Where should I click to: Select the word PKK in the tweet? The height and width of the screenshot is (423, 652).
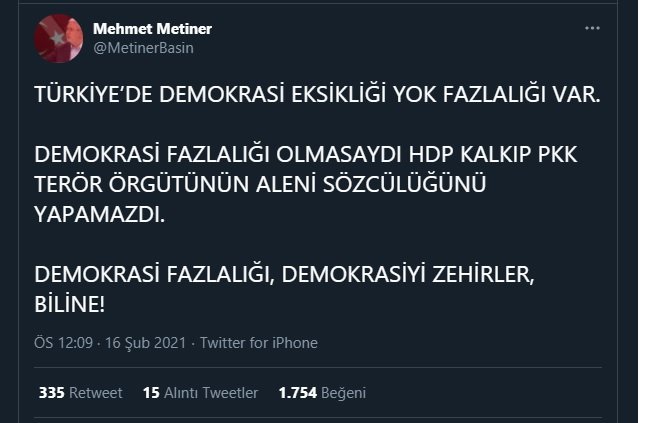point(558,154)
